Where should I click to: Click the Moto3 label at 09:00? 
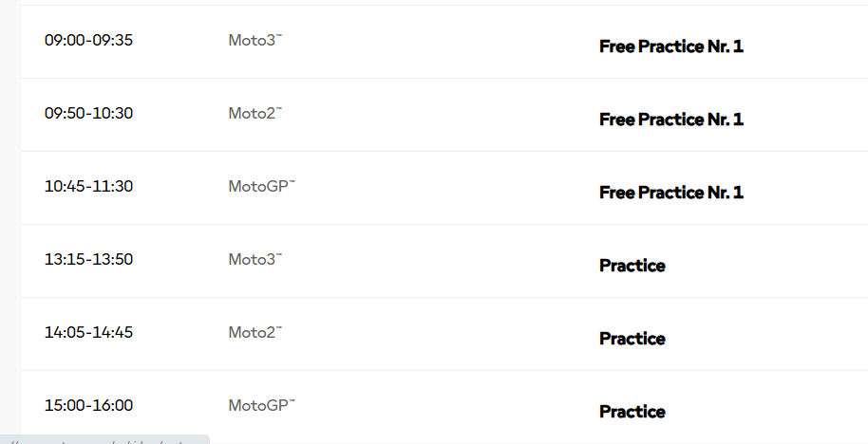coord(255,41)
